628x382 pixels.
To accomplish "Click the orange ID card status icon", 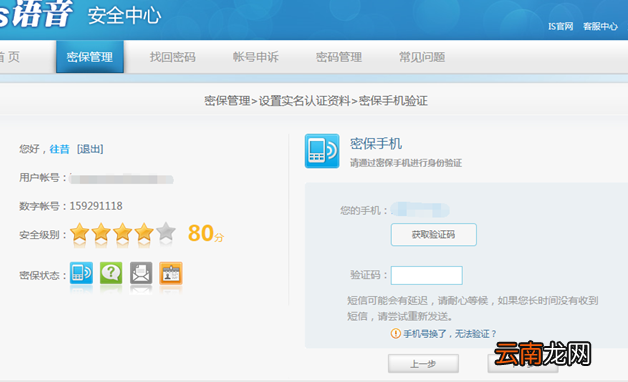I will (x=171, y=273).
